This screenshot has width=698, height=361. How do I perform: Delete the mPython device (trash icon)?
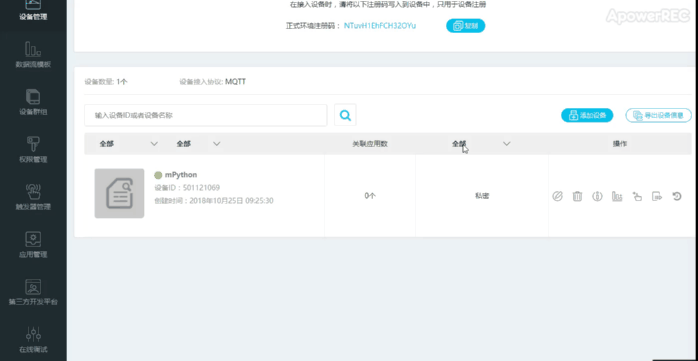click(577, 196)
